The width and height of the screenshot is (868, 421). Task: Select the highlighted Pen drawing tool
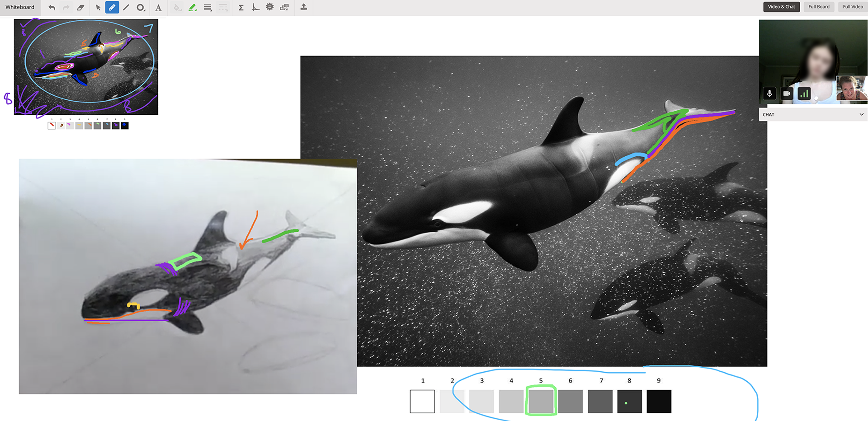pyautogui.click(x=112, y=7)
